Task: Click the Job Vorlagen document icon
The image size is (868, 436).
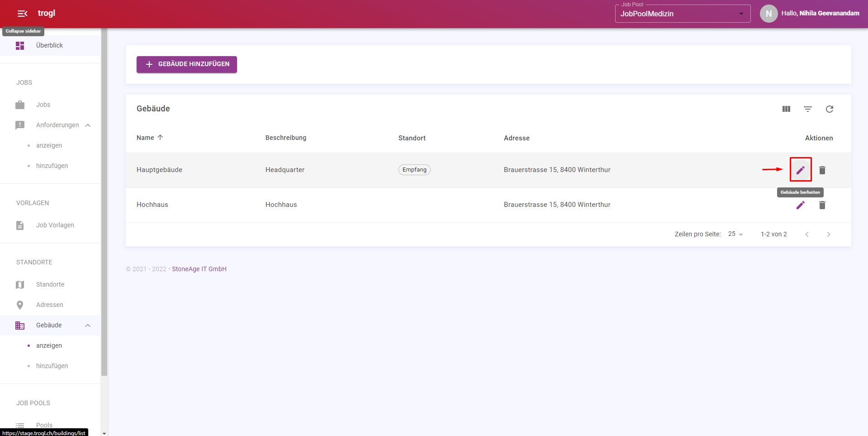Action: [20, 225]
